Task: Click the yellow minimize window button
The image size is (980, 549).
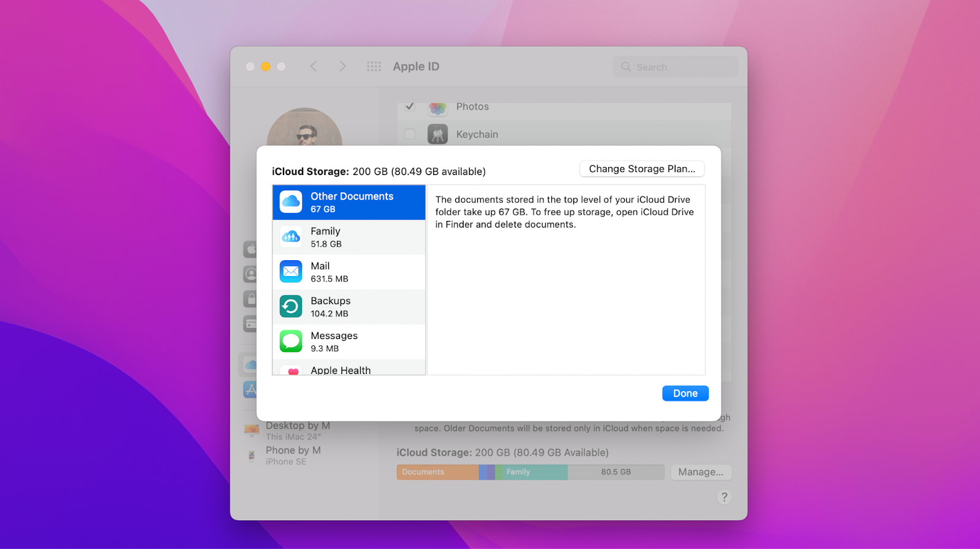Action: pos(265,66)
